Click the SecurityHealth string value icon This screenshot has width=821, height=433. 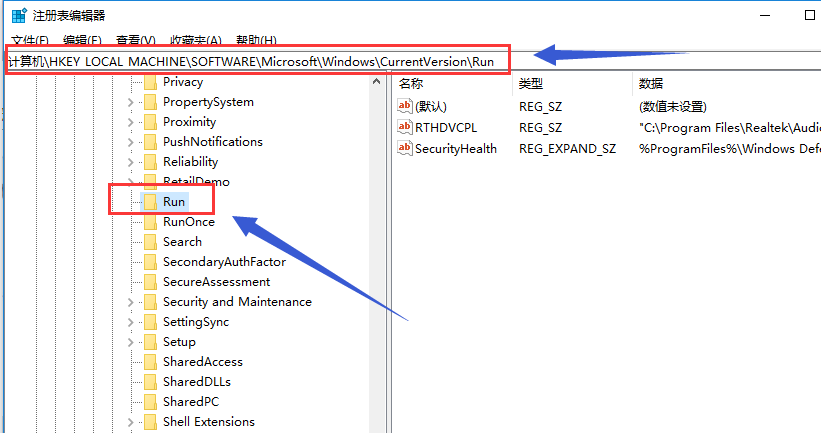[405, 148]
